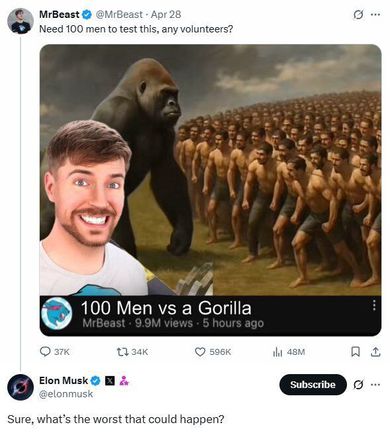Open video options three-dot menu
390x437 pixels.
point(374,305)
